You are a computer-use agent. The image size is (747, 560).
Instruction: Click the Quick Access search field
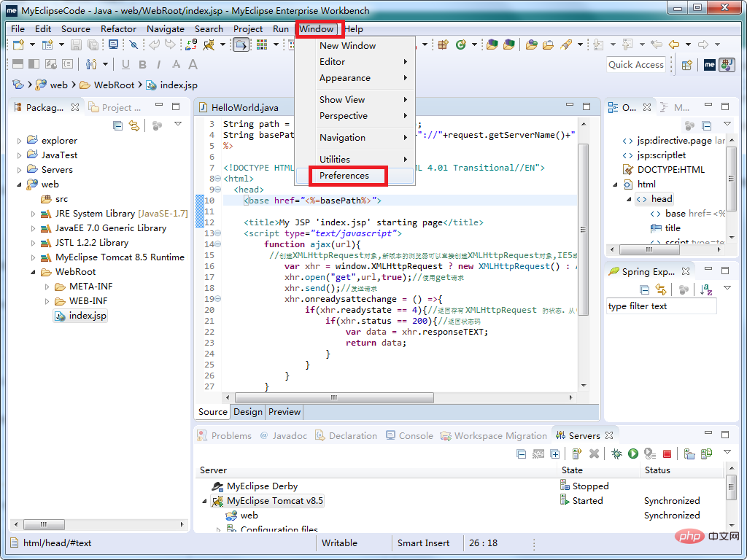pyautogui.click(x=636, y=65)
